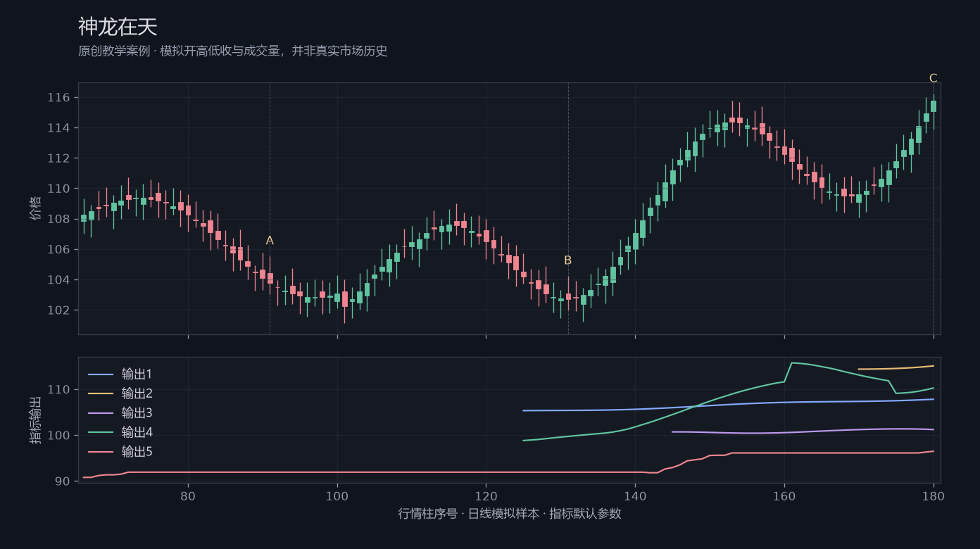The width and height of the screenshot is (980, 549).
Task: Toggle the 输出3 legend entry
Action: coord(120,412)
